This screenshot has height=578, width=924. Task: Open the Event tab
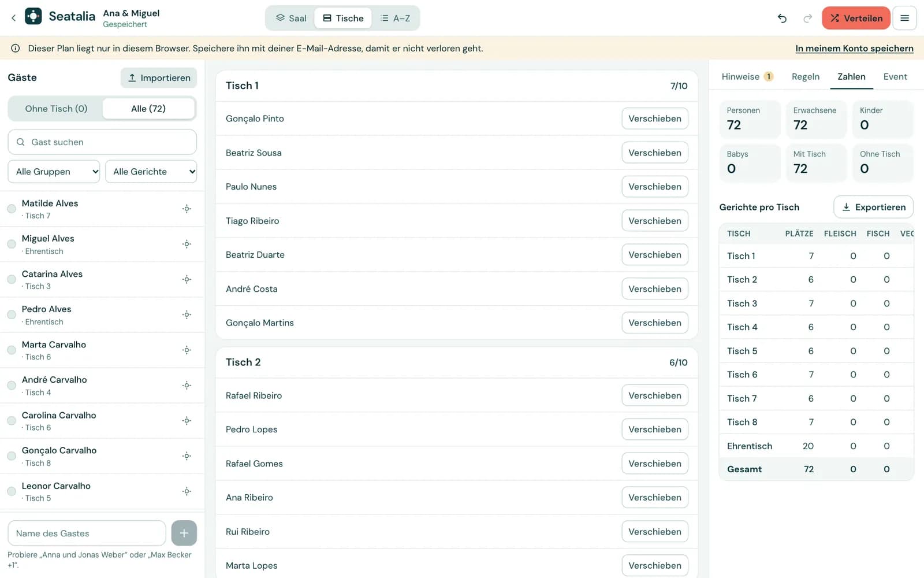[895, 76]
